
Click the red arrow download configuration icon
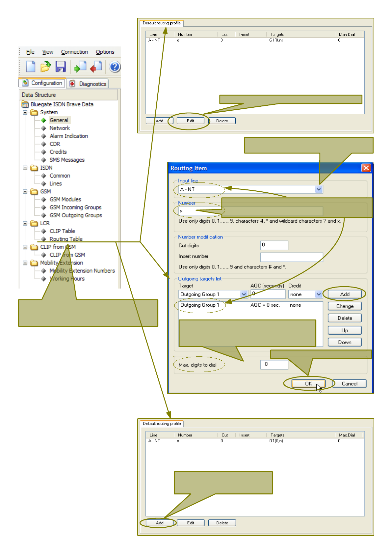96,67
